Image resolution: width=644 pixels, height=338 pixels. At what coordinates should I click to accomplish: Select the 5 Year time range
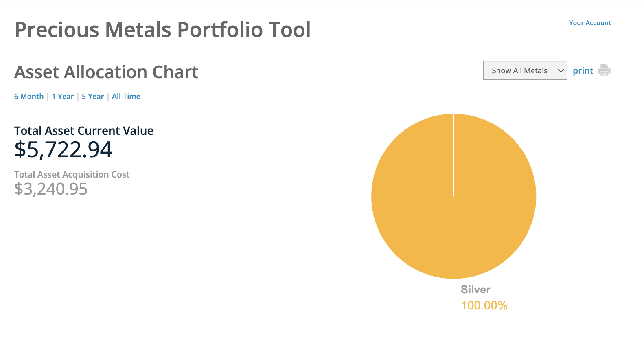pyautogui.click(x=92, y=96)
